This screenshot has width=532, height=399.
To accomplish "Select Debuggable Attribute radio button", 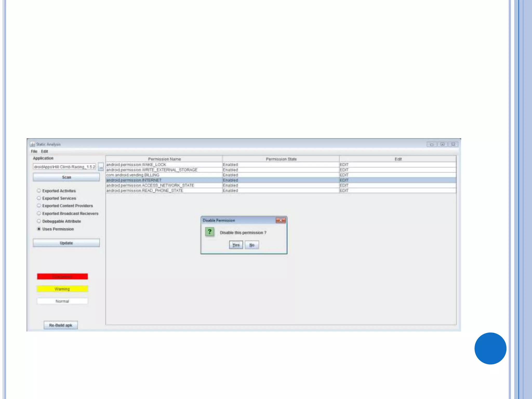I will 39,221.
